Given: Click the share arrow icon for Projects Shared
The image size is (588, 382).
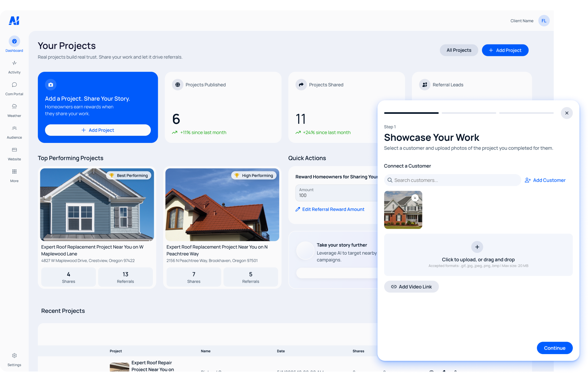Looking at the screenshot, I should (301, 85).
